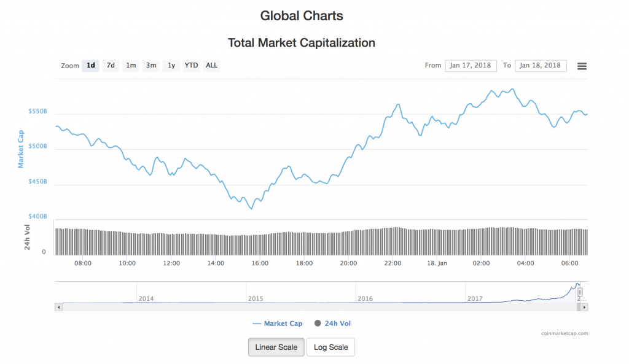Click the 1m zoom button
This screenshot has height=364, width=629.
(x=130, y=65)
